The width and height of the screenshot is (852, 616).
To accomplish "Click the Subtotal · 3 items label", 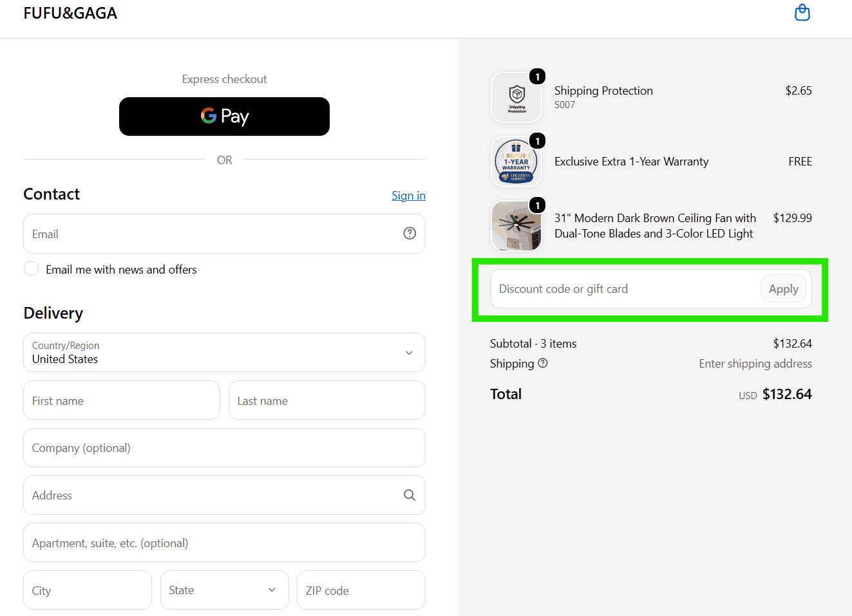I will point(533,344).
